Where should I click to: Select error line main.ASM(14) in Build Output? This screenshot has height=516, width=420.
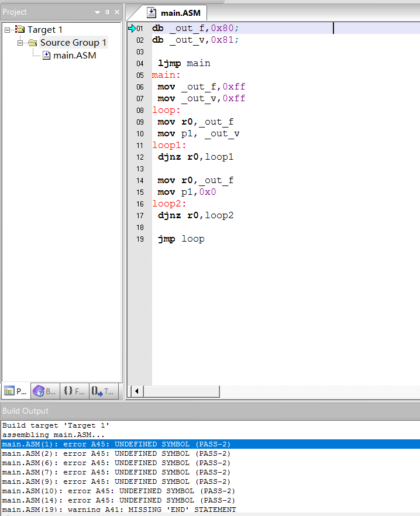tap(119, 500)
